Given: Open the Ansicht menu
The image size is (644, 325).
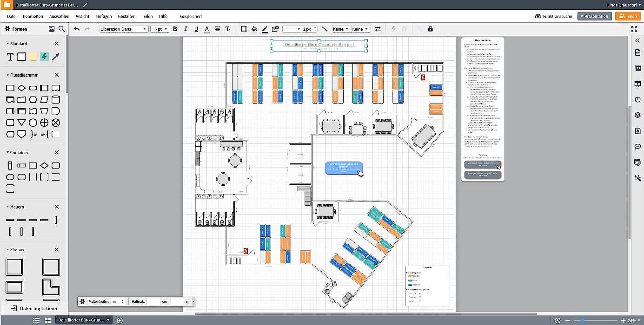Looking at the screenshot, I should pyautogui.click(x=82, y=15).
